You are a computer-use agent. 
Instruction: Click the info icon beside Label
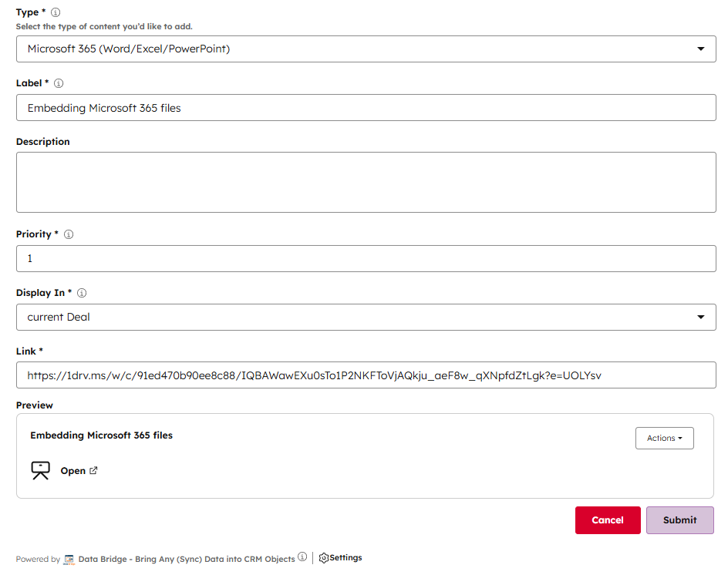pos(59,83)
